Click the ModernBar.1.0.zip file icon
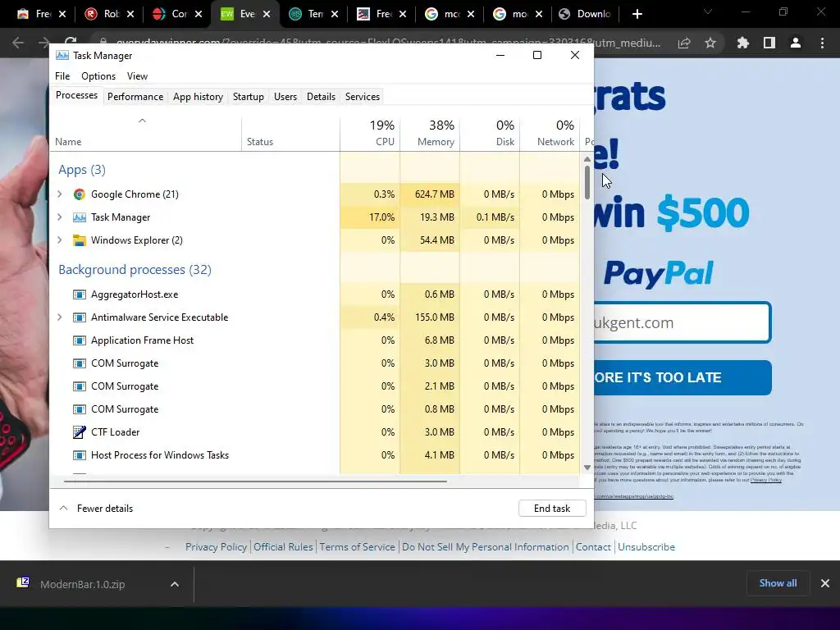This screenshot has height=630, width=840. 22,583
